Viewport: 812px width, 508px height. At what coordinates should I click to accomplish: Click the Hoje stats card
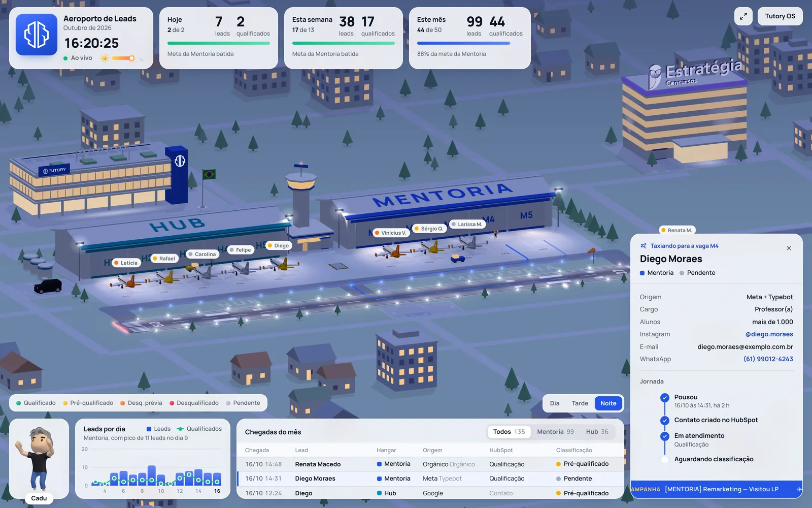pyautogui.click(x=219, y=38)
